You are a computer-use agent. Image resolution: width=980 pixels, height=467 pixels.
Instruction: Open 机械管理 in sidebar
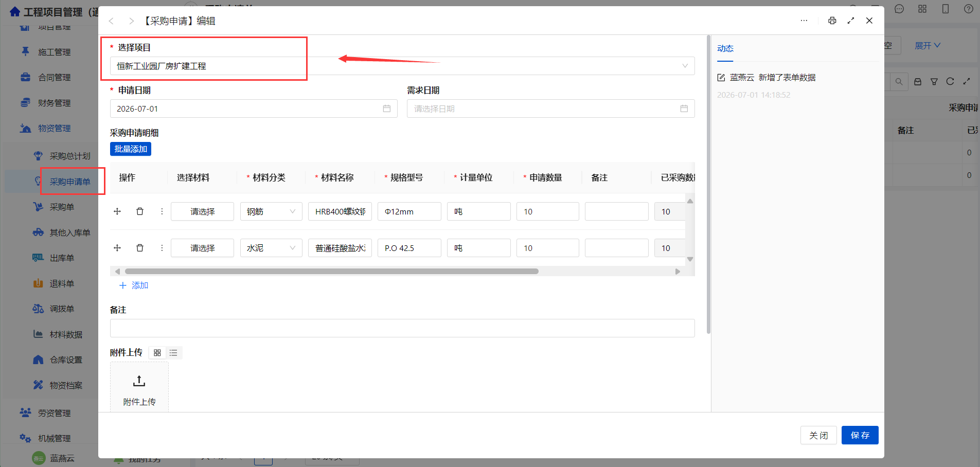click(54, 438)
